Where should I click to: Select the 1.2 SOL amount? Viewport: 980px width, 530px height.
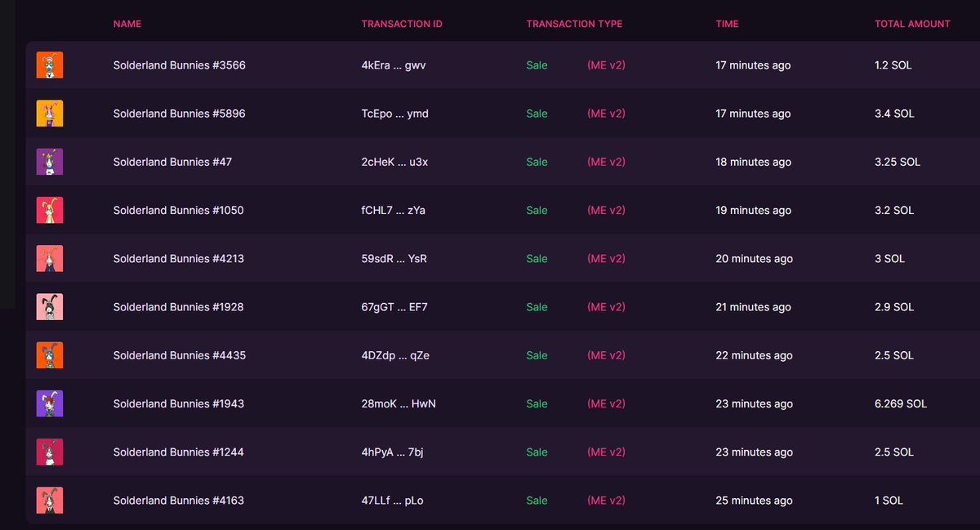tap(893, 65)
